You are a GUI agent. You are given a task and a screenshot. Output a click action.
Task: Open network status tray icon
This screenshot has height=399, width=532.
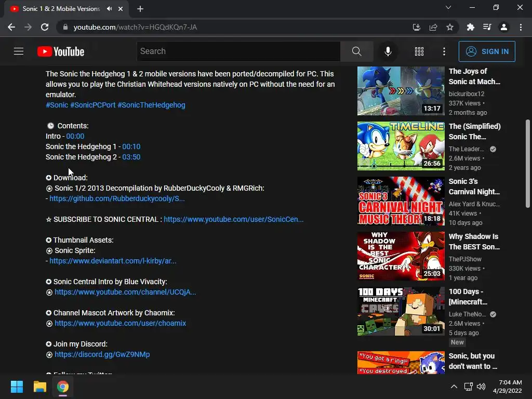[469, 387]
